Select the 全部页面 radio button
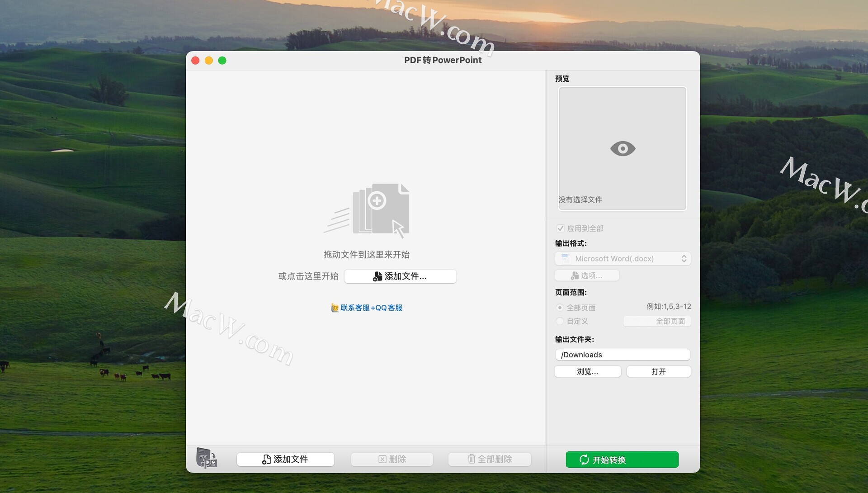 pos(560,308)
